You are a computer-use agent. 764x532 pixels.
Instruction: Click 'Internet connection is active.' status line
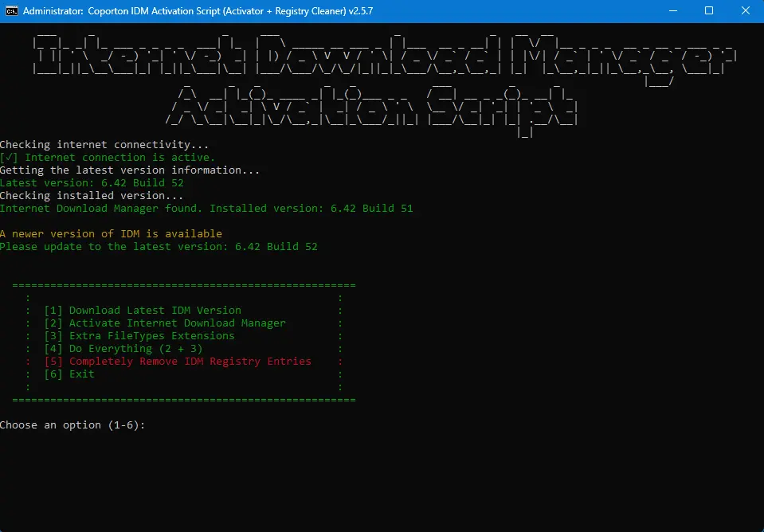(108, 158)
